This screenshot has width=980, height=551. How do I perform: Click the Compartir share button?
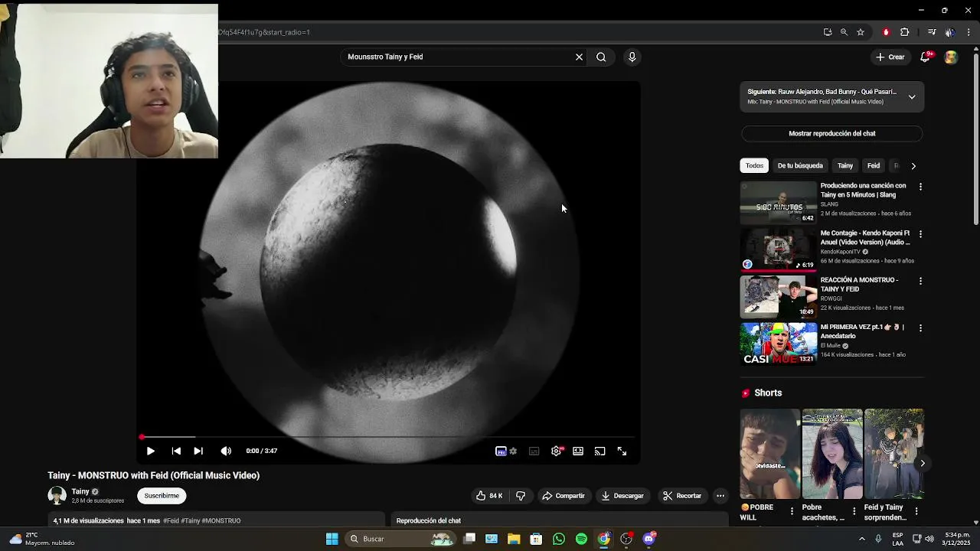563,496
